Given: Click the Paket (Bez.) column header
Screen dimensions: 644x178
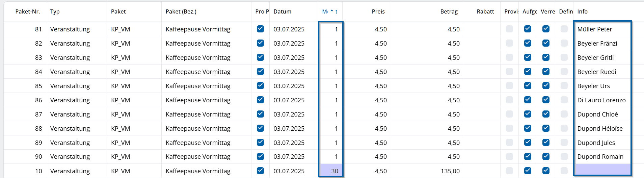Looking at the screenshot, I should click(x=181, y=11).
